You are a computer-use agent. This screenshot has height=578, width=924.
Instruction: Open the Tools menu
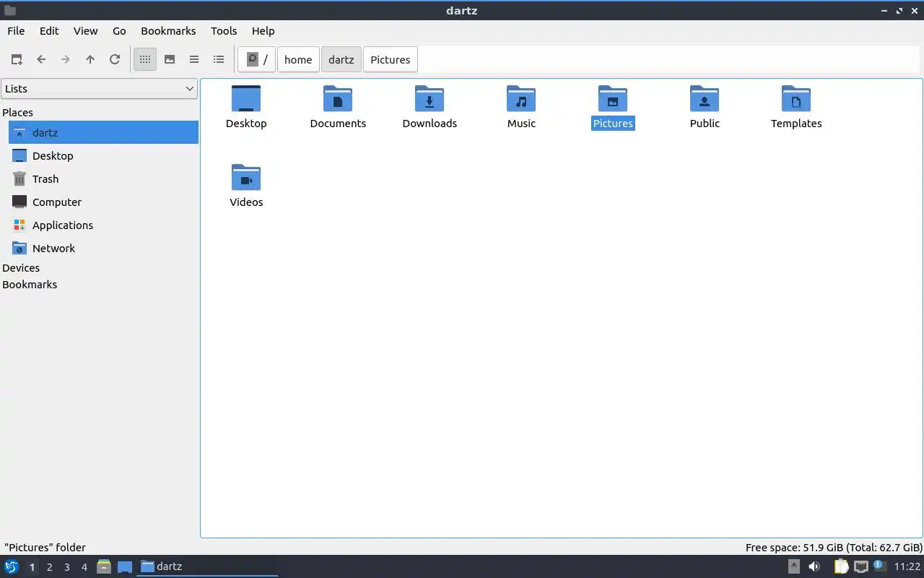pyautogui.click(x=224, y=31)
